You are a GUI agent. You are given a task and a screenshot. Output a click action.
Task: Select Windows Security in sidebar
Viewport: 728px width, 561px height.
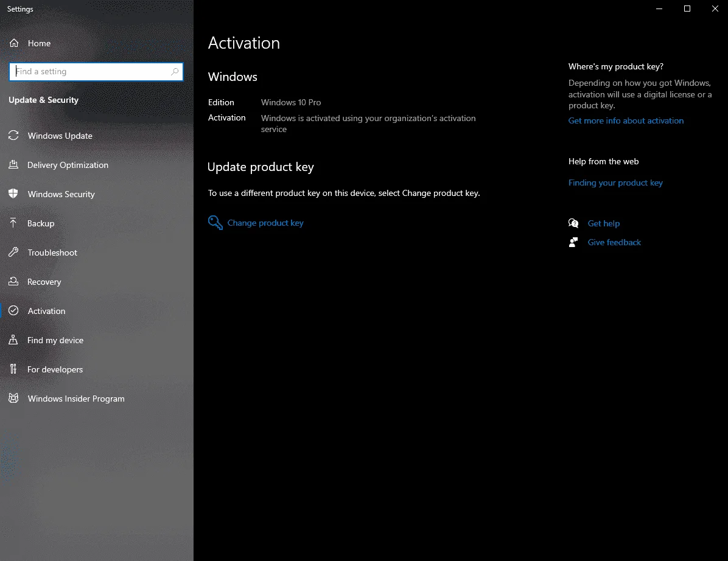(x=97, y=194)
